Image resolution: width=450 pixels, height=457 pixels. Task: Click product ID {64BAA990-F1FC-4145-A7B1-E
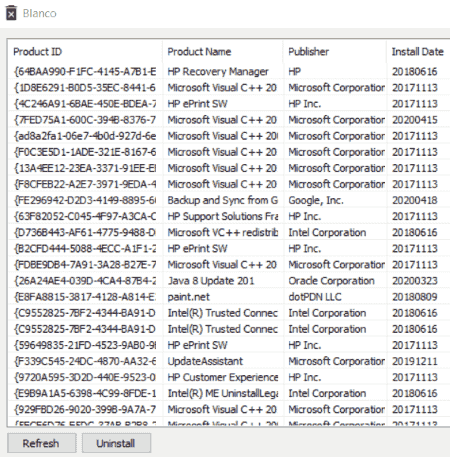tap(85, 71)
